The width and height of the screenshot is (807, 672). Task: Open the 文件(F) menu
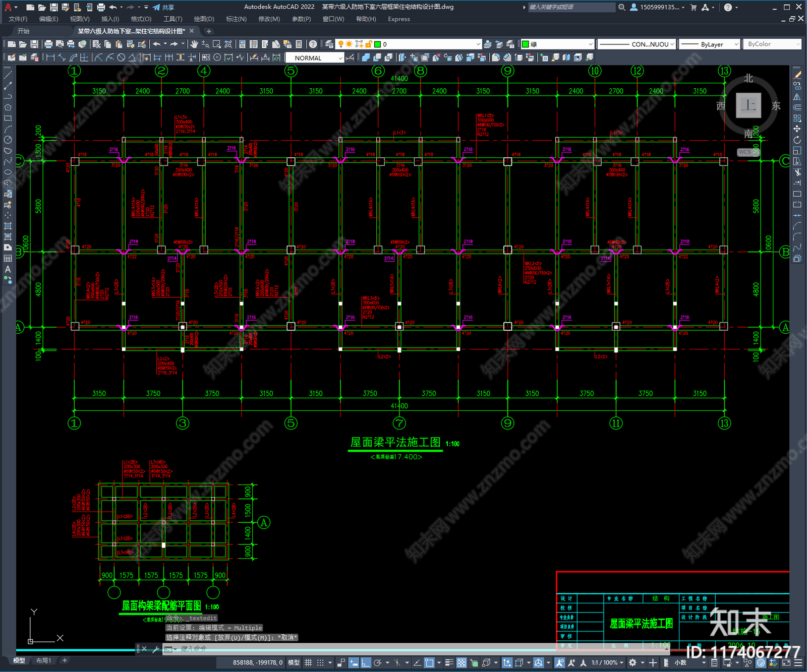[x=18, y=19]
